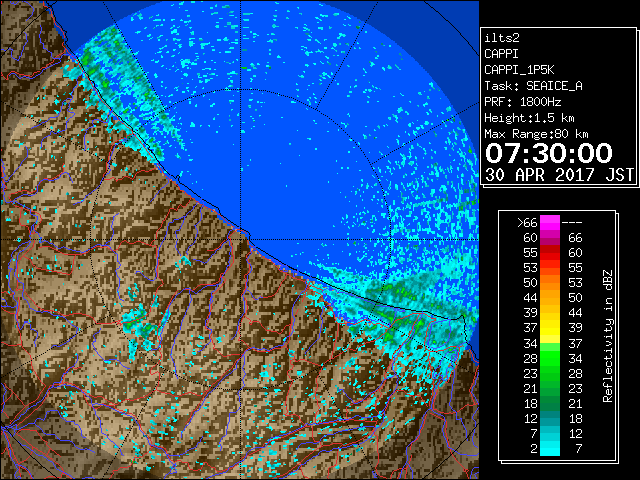Click the 'Task: SEAICE_A' line
640x480 pixels.
coord(533,86)
